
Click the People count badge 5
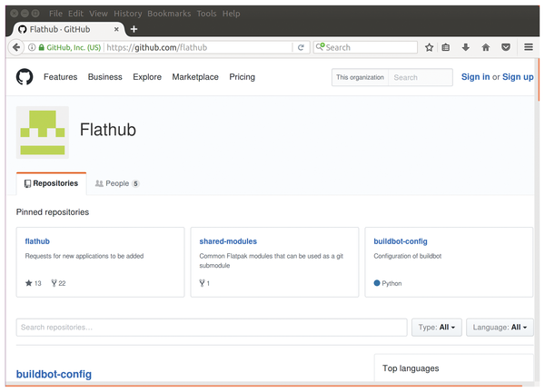tap(135, 183)
